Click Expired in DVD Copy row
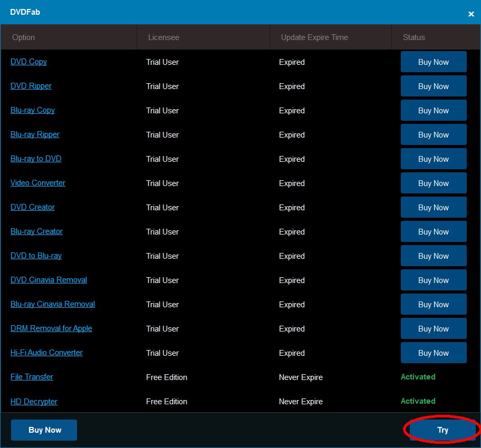 point(292,62)
